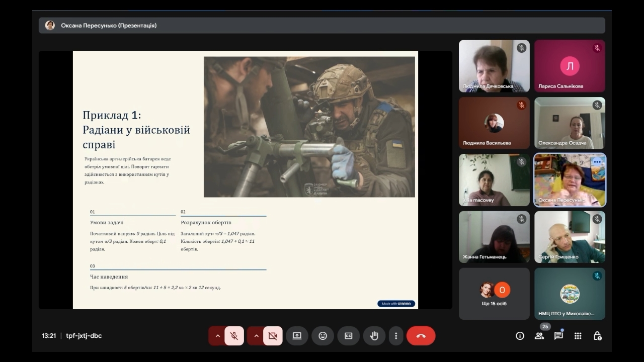644x362 pixels.
Task: Open more options three-dot menu
Action: (x=396, y=336)
